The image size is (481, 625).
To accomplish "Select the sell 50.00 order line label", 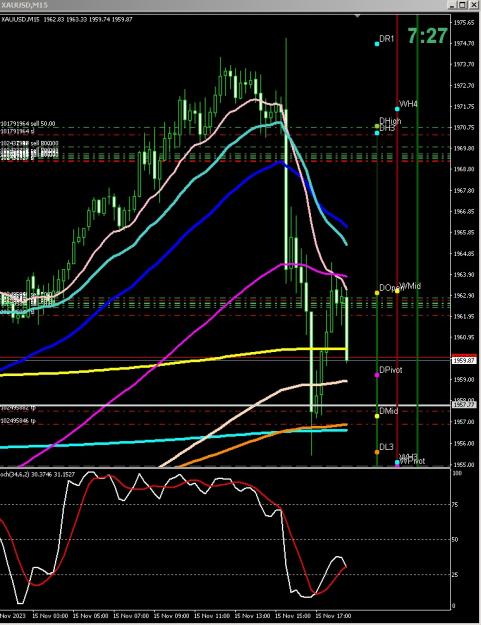I will (28, 124).
